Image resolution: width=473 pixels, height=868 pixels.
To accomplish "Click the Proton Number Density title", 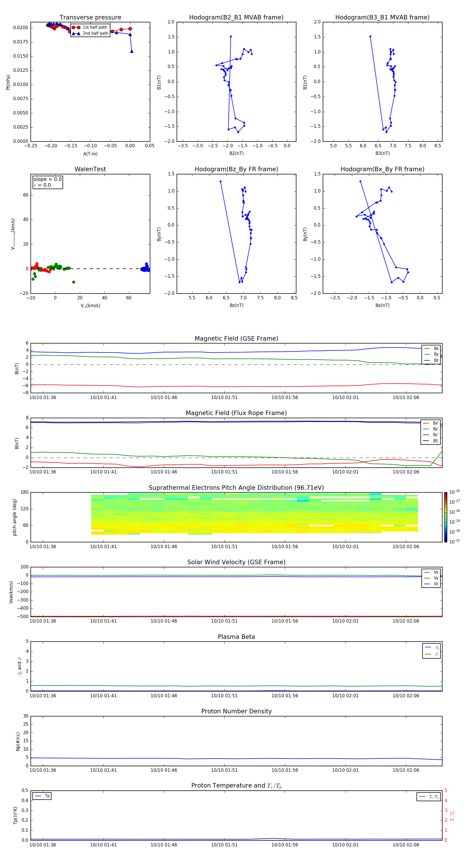I will pyautogui.click(x=236, y=711).
